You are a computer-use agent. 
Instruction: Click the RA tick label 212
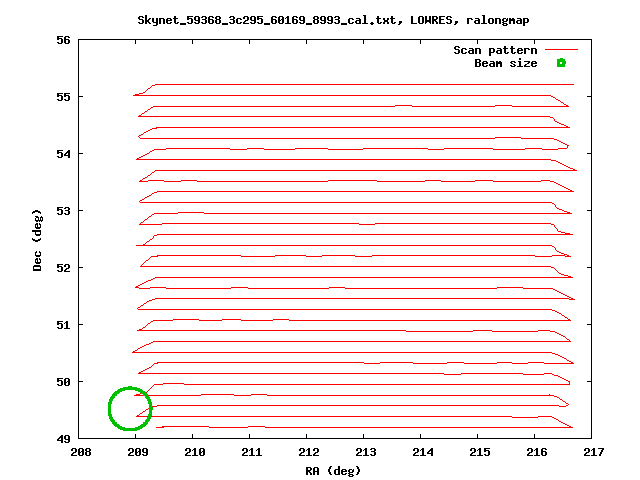pos(309,452)
